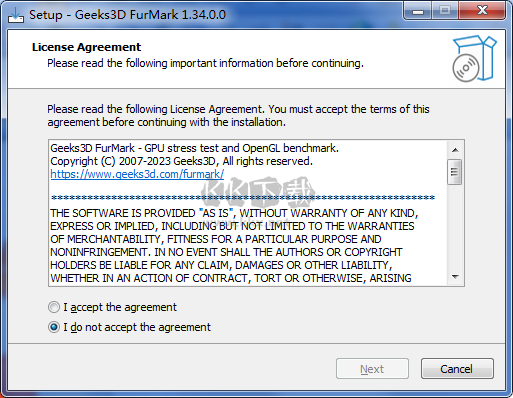The height and width of the screenshot is (398, 513).
Task: Click the License Agreement heading
Action: (86, 47)
